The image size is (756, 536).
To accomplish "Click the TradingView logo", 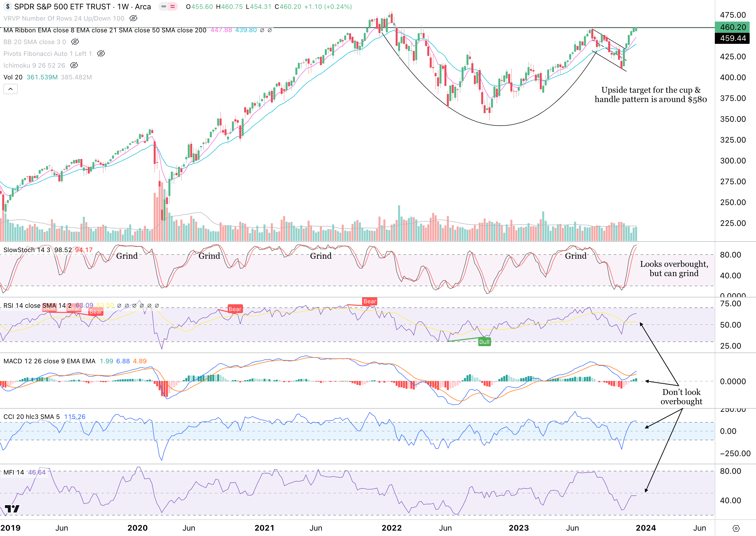I will pos(12,509).
